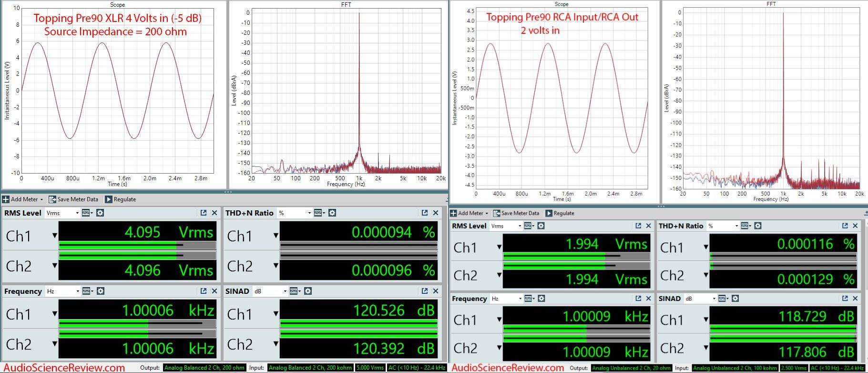Image resolution: width=868 pixels, height=373 pixels.
Task: Expand Ch1 arrow in XLR RMS Level meter
Action: point(55,235)
